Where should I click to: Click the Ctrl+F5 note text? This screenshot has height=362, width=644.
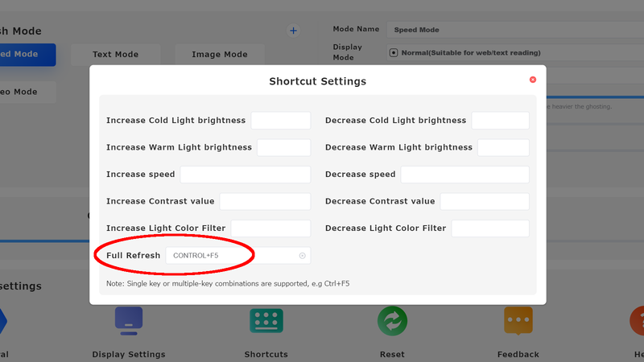[228, 284]
